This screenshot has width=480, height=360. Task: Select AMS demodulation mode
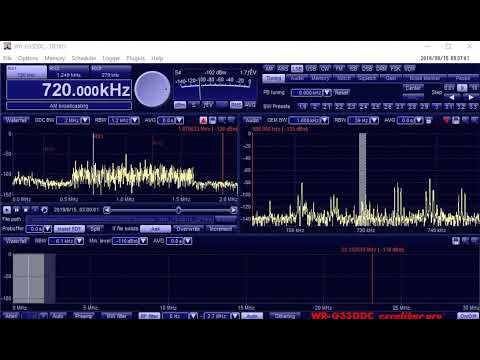[283, 68]
